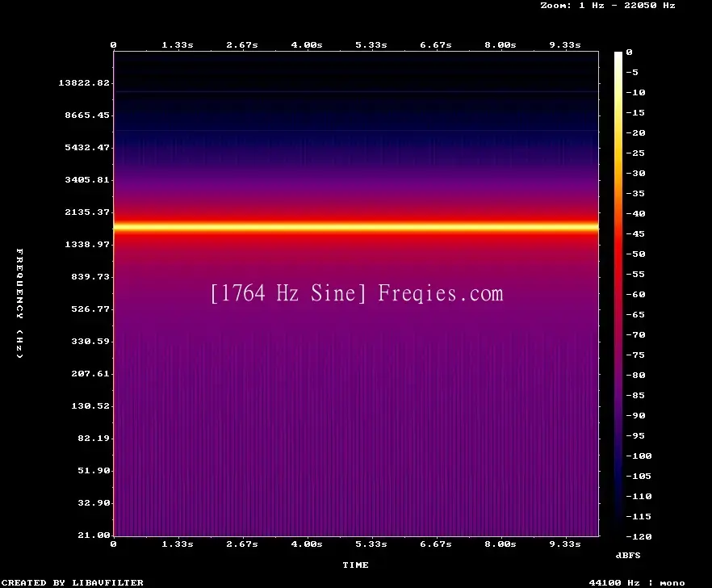Click the -5 dBFS colorbar label
712x588 pixels.
pyautogui.click(x=632, y=72)
